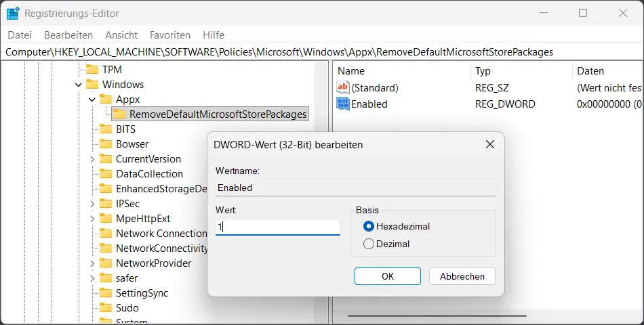Expand the IPSec tree node
Viewport: 644px width, 325px height.
pos(92,204)
